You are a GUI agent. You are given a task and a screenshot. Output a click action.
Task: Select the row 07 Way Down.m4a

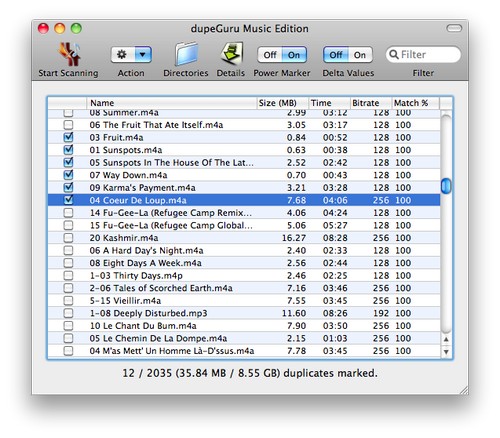[x=244, y=175]
